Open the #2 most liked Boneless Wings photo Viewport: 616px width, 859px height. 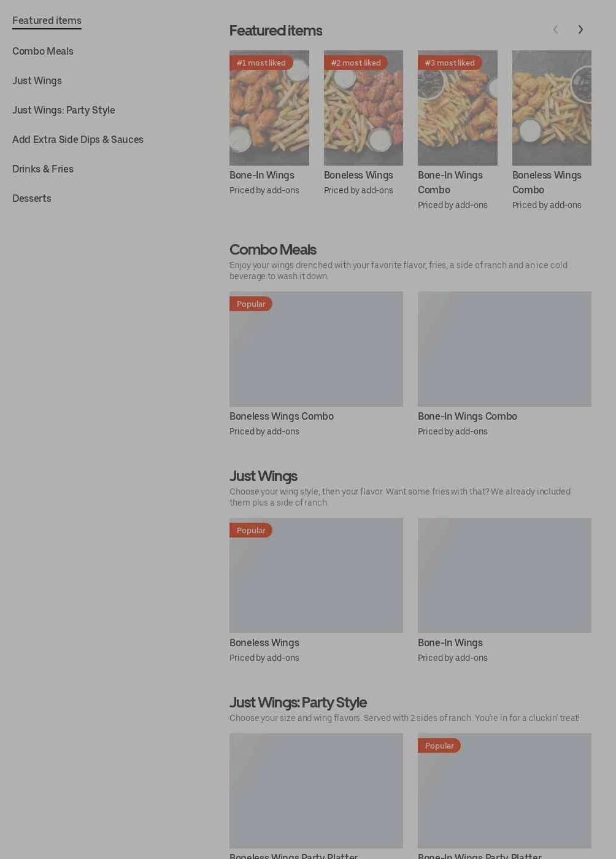pos(363,108)
